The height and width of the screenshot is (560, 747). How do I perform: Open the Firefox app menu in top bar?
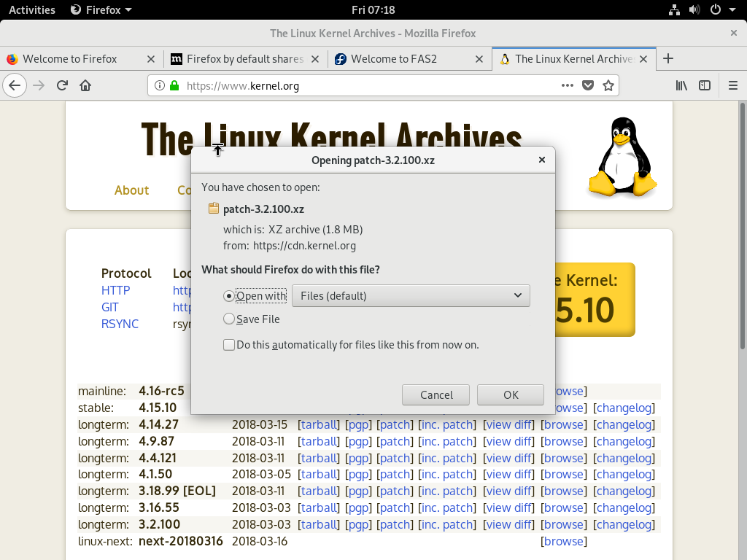tap(101, 10)
